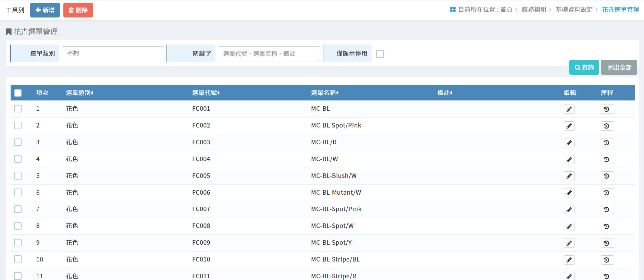Image resolution: width=644 pixels, height=280 pixels.
Task: Click the edit pencil icon for FC001
Action: 569,109
